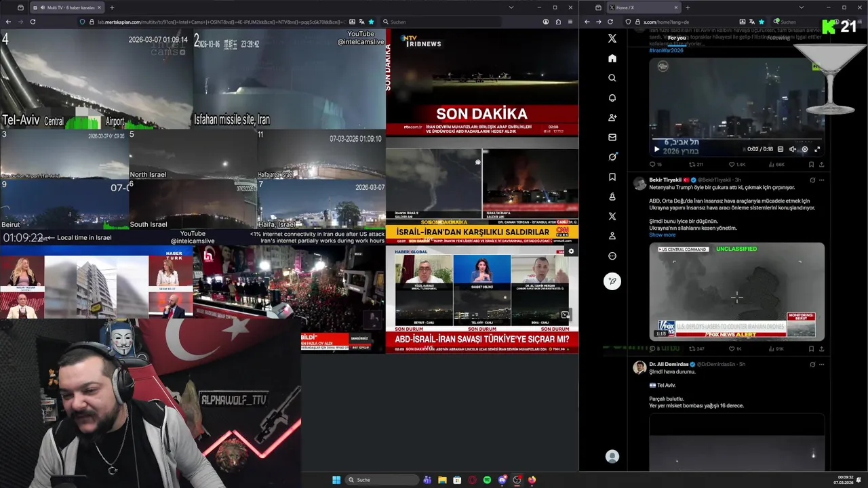Open extensions icon in Multi TV window
This screenshot has width=868, height=488.
558,22
